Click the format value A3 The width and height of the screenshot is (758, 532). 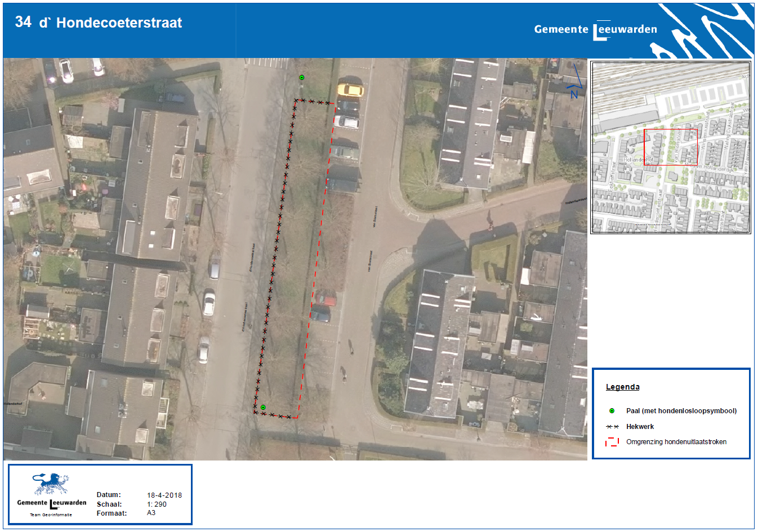click(151, 513)
